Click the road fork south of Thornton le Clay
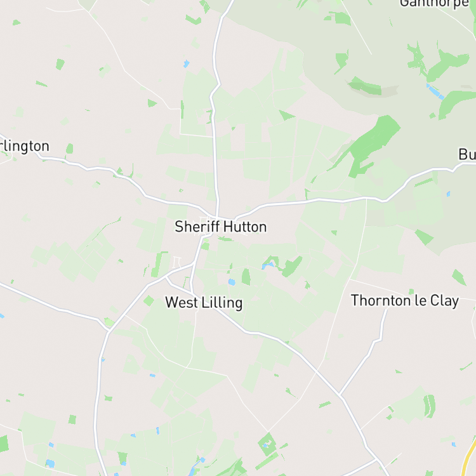This screenshot has width=476, height=476. (x=340, y=395)
